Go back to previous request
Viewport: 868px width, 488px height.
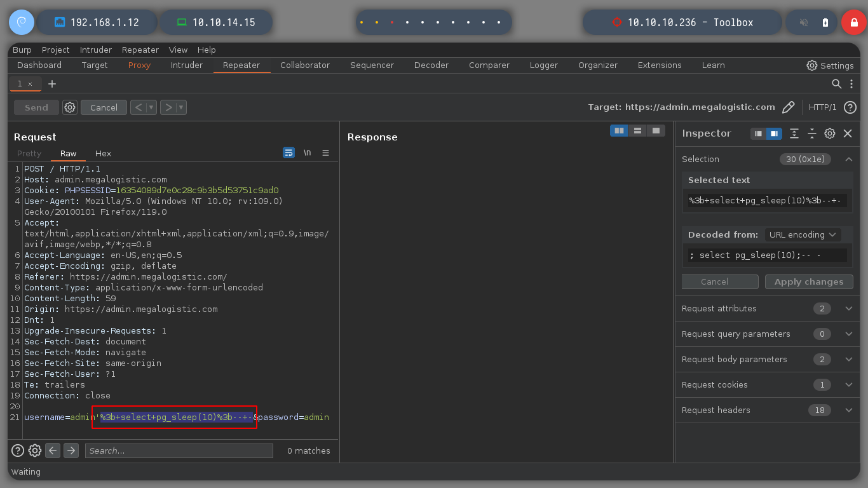click(139, 107)
